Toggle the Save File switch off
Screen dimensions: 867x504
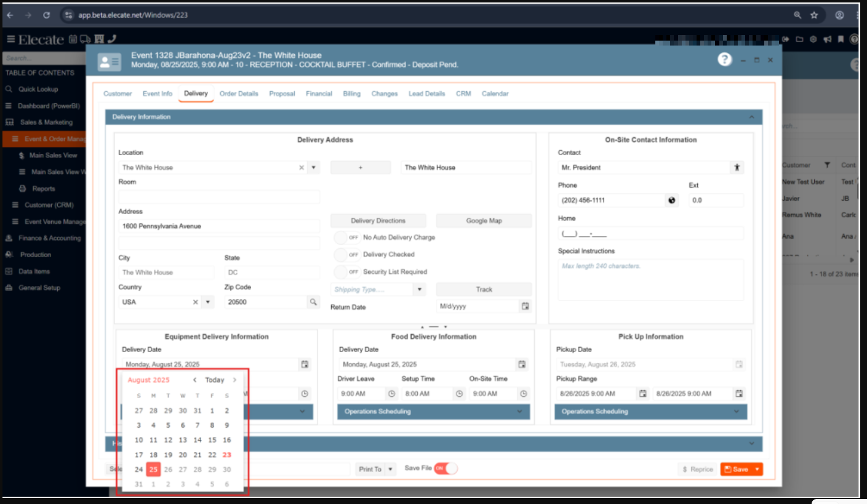(446, 469)
